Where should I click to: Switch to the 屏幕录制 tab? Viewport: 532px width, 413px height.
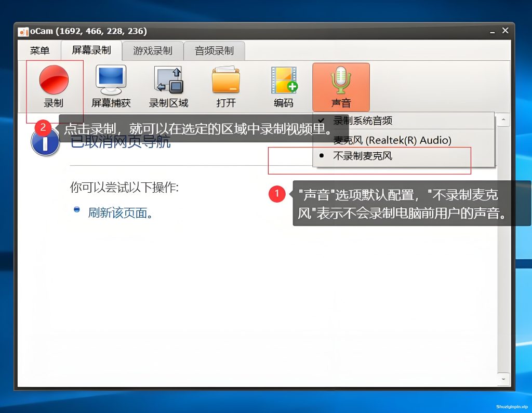pos(91,50)
